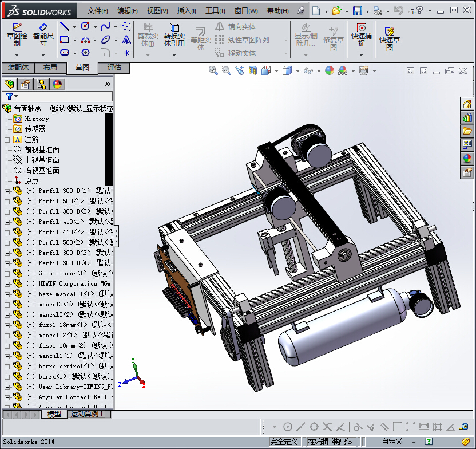Screen dimensions: 476x449
Task: Click the 快速捕捉 quick snaps tool
Action: (x=361, y=35)
